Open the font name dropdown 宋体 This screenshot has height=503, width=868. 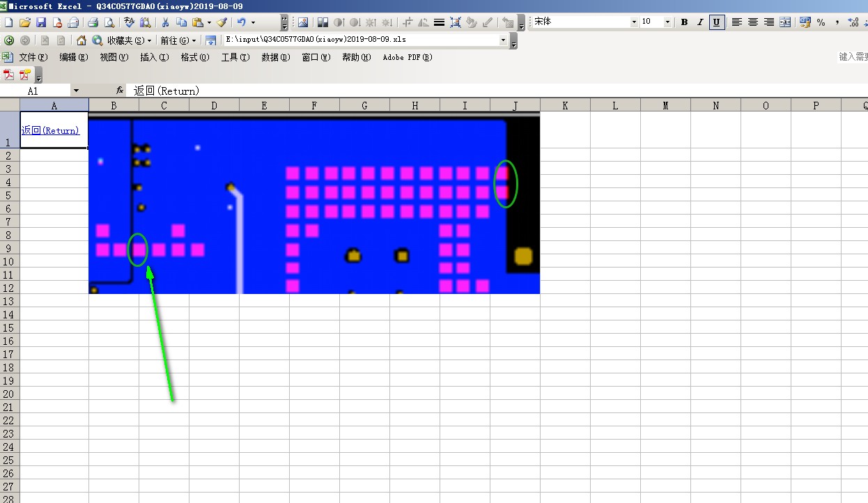[x=634, y=22]
